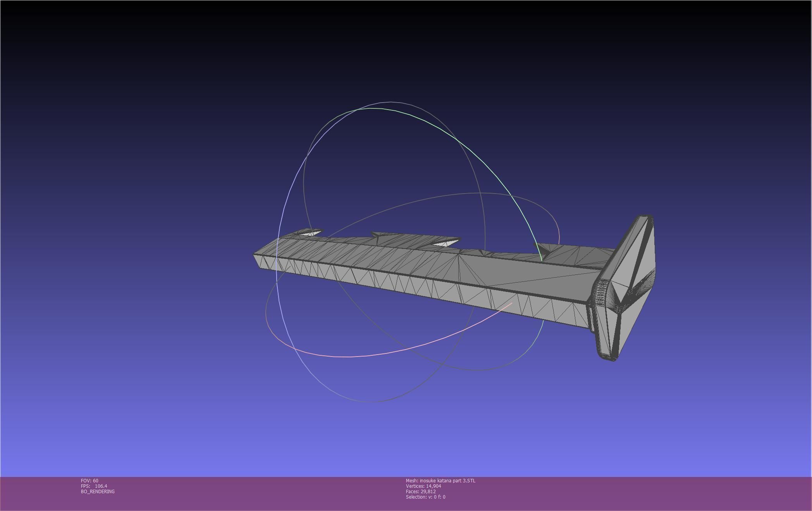Screen dimensions: 812x511
Task: Click the white notch near the blade's left end
Action: point(311,233)
